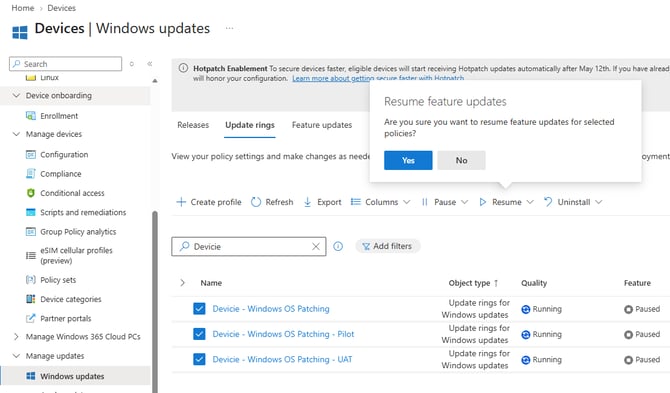The height and width of the screenshot is (393, 670).
Task: Select the Update rings tab
Action: pyautogui.click(x=250, y=125)
